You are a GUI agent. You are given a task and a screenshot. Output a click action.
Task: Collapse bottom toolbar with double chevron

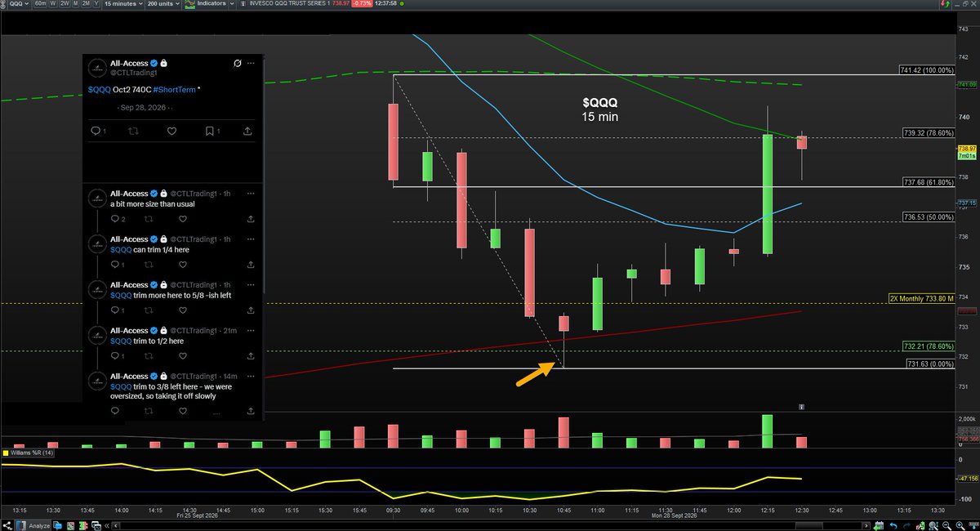(x=107, y=525)
